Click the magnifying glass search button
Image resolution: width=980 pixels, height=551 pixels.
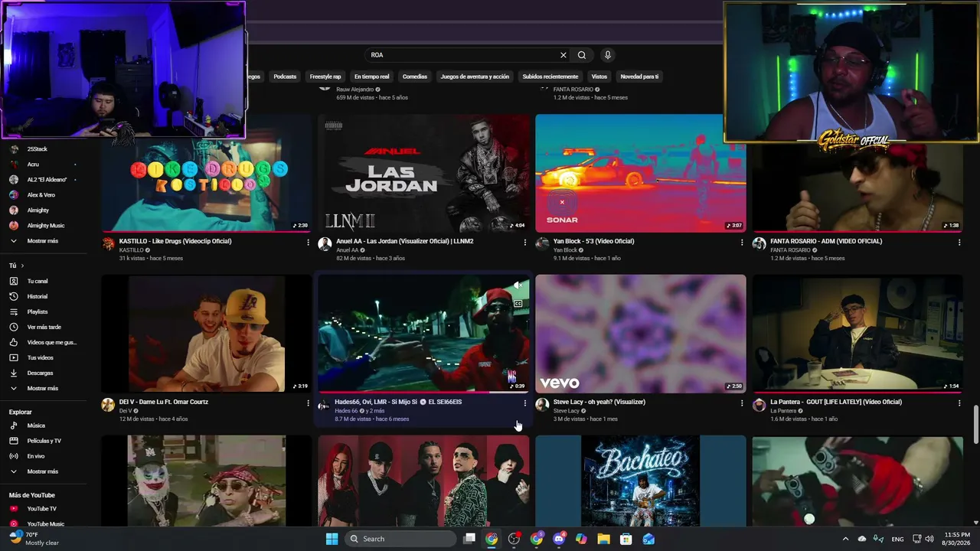[x=582, y=55]
